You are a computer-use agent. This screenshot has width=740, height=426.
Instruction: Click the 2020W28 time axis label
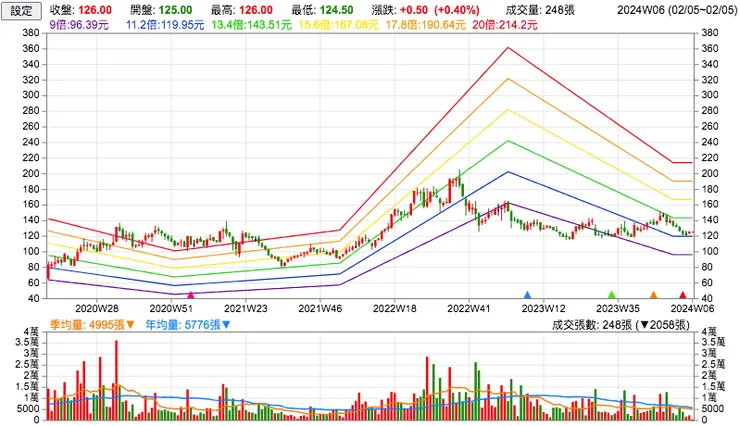tap(97, 309)
